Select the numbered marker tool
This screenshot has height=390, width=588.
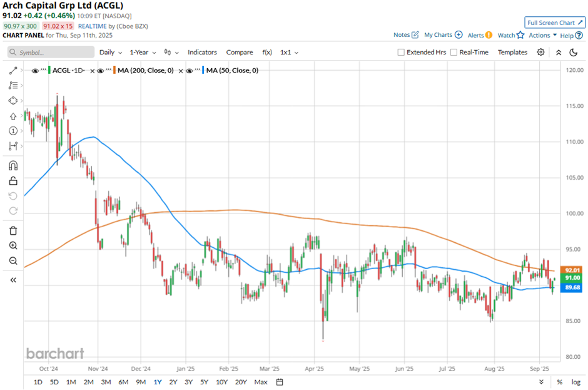pyautogui.click(x=13, y=131)
